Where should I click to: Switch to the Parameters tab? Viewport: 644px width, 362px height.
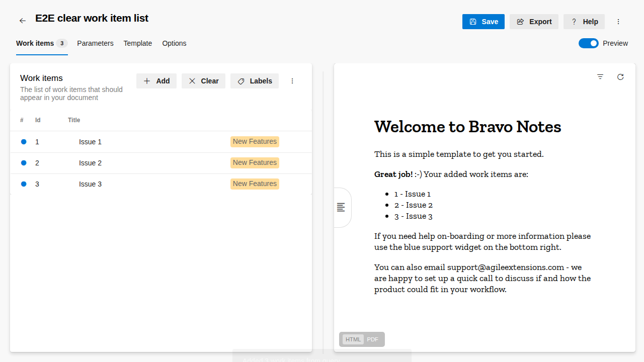95,43
